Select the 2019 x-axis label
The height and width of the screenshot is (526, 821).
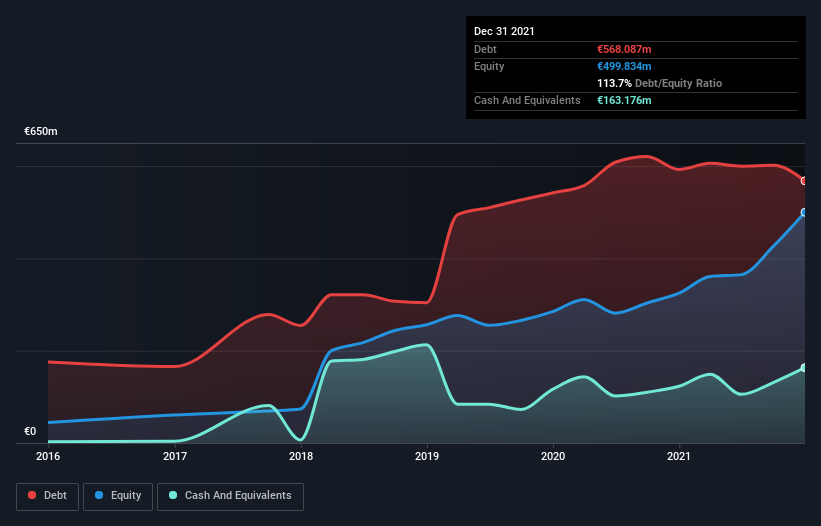427,456
